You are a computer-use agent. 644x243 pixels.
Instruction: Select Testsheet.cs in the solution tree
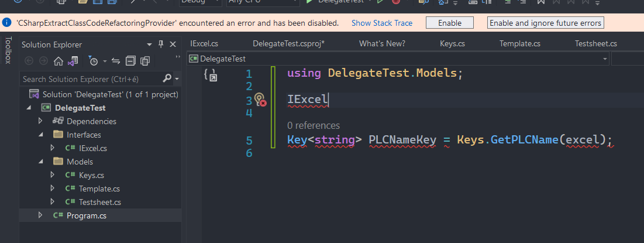tap(99, 202)
